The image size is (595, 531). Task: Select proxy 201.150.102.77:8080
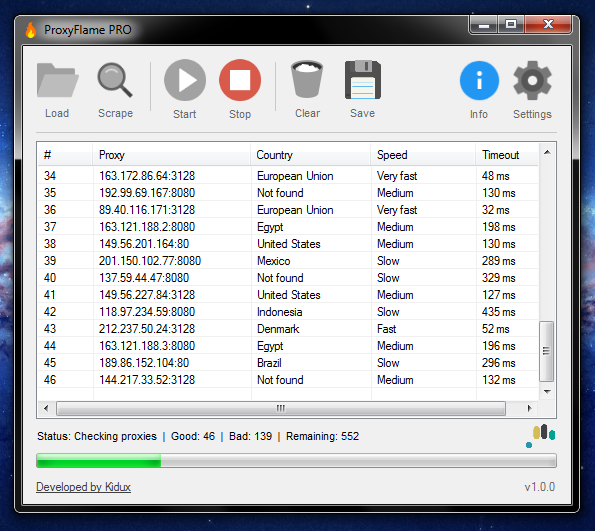click(x=150, y=261)
